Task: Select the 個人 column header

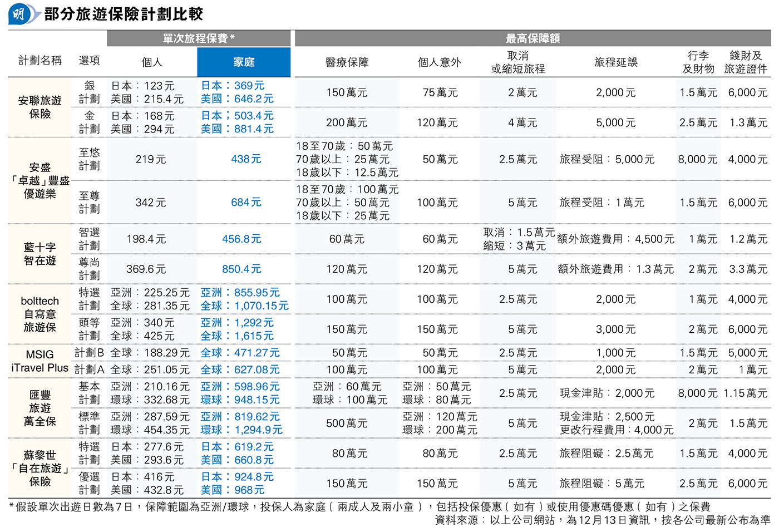Action: 152,62
